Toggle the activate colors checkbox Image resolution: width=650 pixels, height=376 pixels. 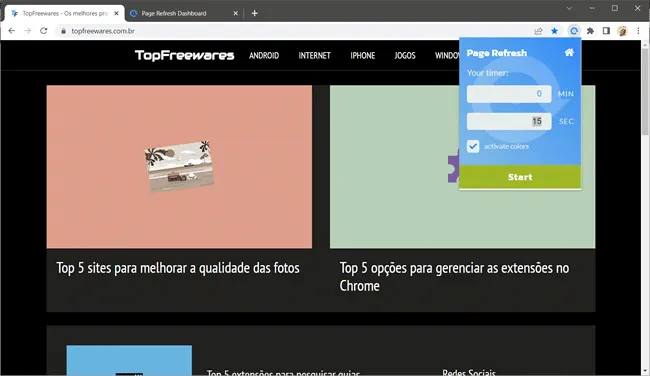tap(473, 146)
